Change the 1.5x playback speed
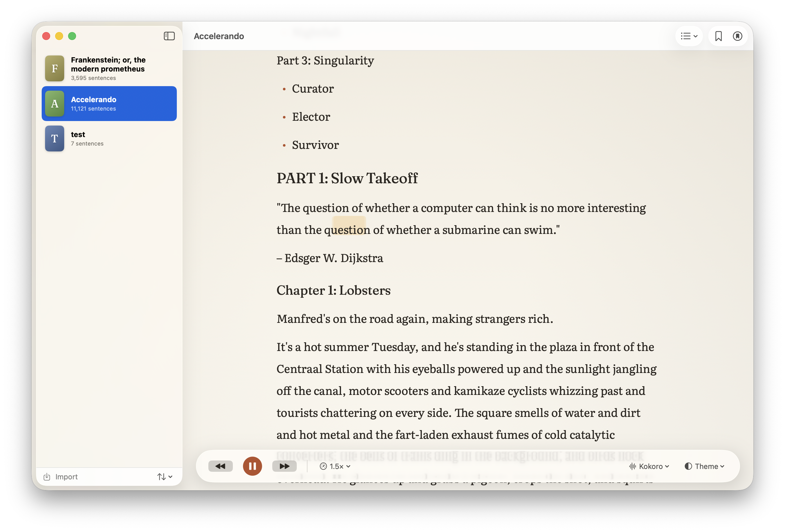The height and width of the screenshot is (532, 785). point(335,466)
